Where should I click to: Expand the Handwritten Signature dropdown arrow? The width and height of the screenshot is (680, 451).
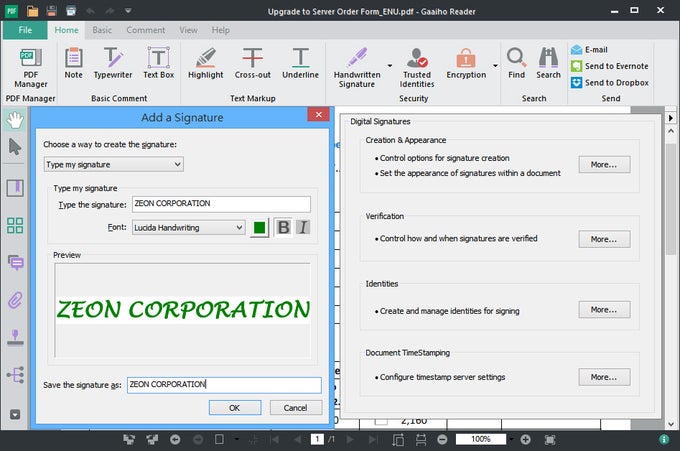(390, 66)
